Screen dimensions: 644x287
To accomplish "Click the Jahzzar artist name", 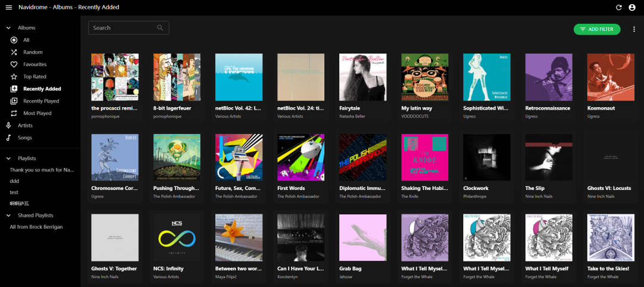I will click(x=347, y=277).
